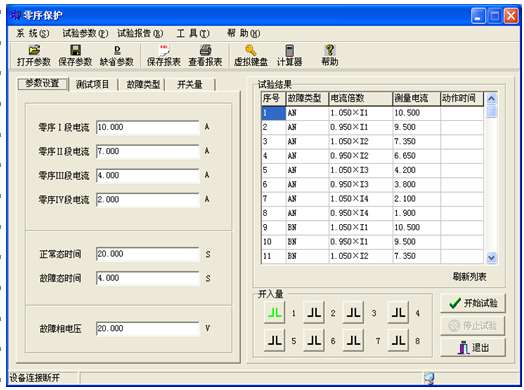Edit the 零序III段电流 field
This screenshot has height=390, width=524.
pyautogui.click(x=148, y=175)
